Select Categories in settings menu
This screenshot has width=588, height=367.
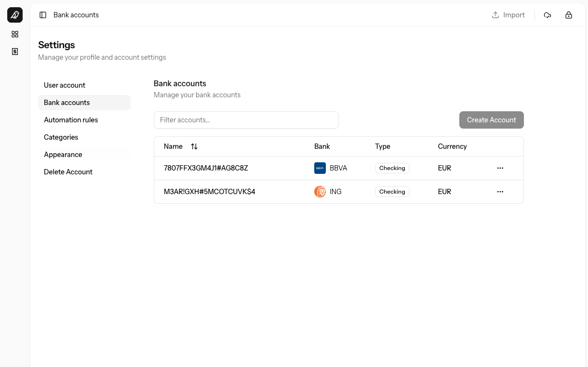tap(61, 137)
